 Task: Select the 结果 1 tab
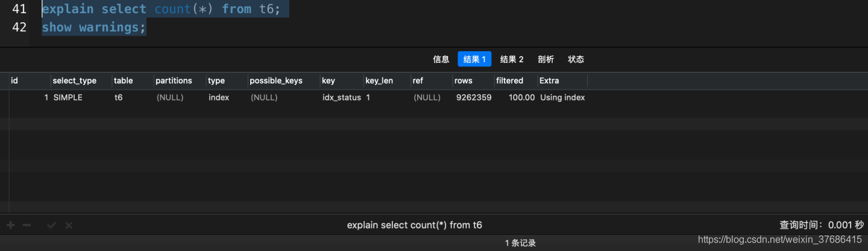coord(474,59)
